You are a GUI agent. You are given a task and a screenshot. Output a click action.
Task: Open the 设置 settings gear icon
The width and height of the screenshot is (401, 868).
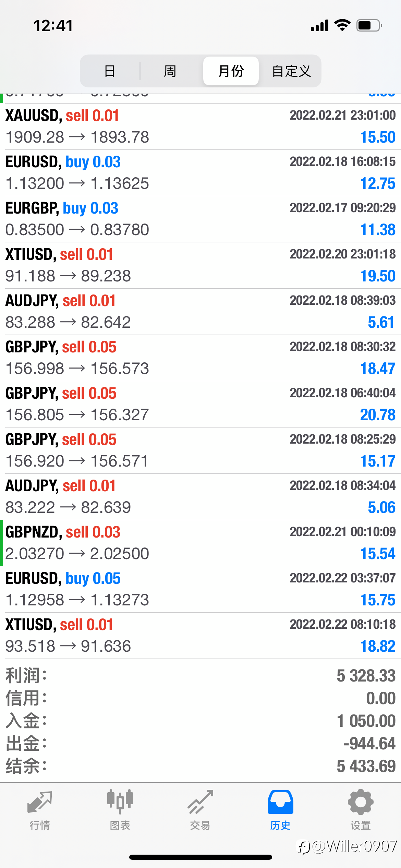point(361,802)
